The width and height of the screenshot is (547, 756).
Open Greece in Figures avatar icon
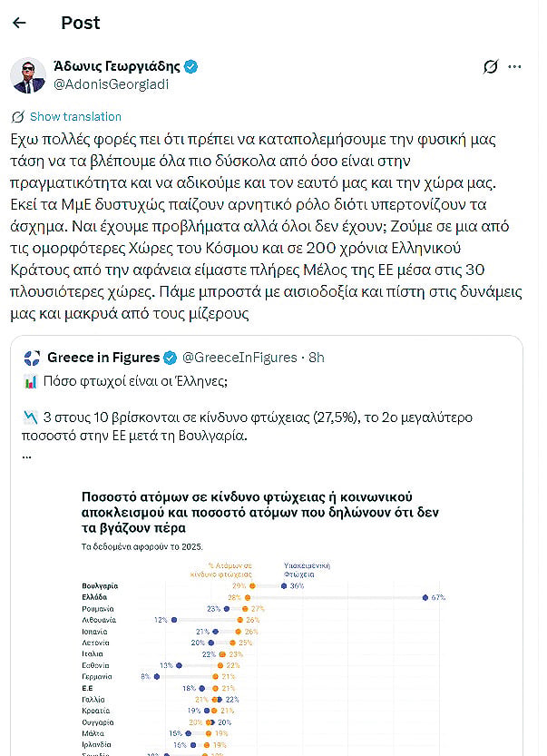click(x=33, y=358)
